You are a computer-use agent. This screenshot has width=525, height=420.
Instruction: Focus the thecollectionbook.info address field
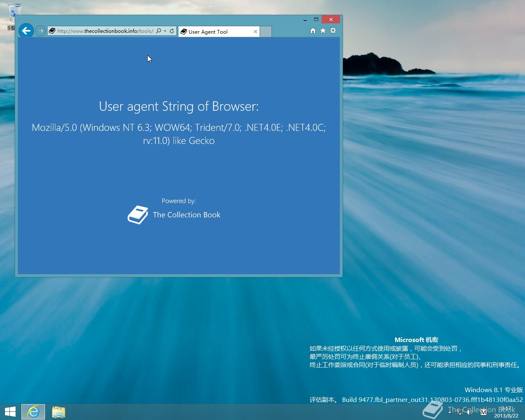[x=105, y=31]
